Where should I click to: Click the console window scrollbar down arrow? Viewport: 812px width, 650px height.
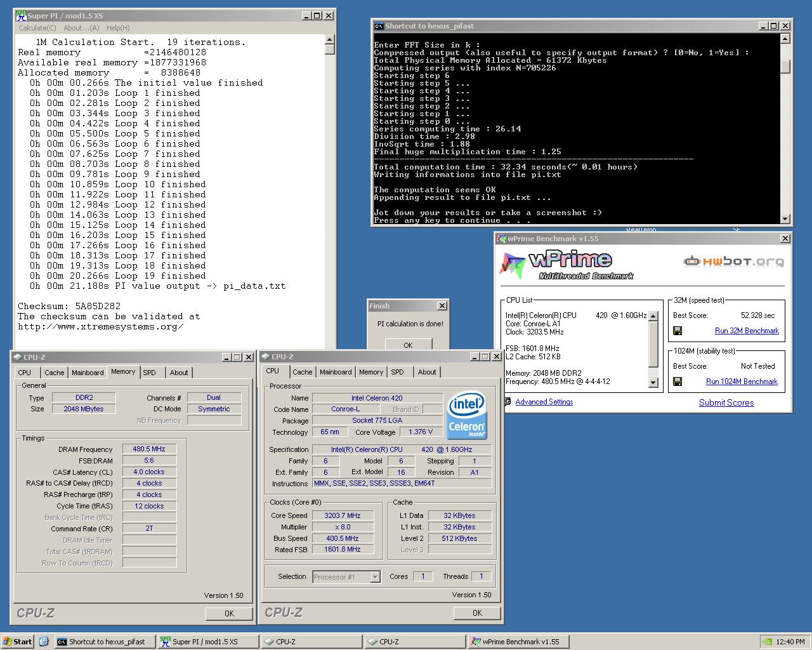[785, 219]
